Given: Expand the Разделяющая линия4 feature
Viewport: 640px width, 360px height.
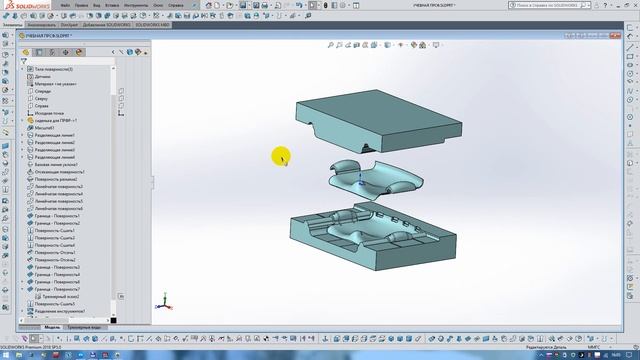Looking at the screenshot, I should pos(22,157).
